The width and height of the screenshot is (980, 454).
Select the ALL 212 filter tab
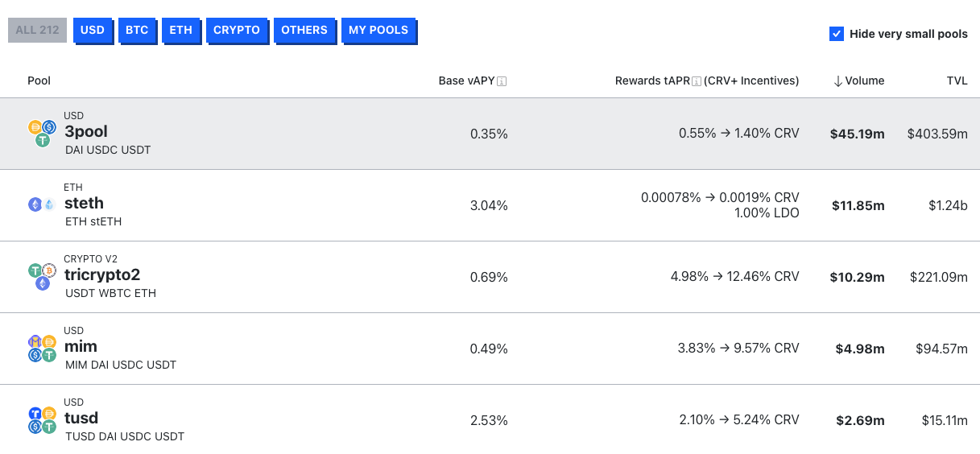click(37, 31)
